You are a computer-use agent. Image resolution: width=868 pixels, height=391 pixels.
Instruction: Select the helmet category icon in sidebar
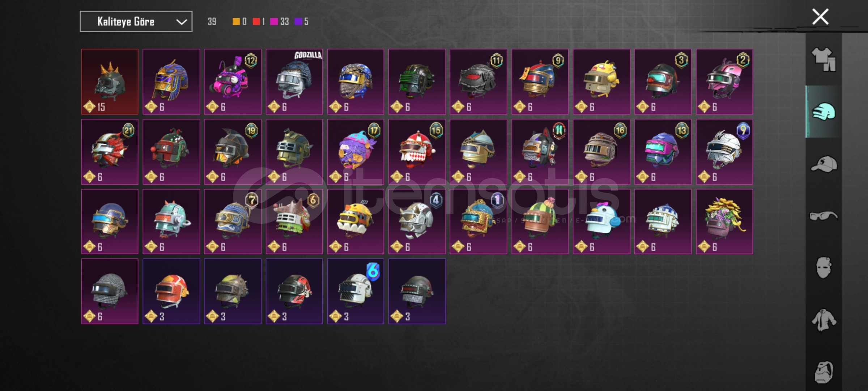pyautogui.click(x=824, y=112)
